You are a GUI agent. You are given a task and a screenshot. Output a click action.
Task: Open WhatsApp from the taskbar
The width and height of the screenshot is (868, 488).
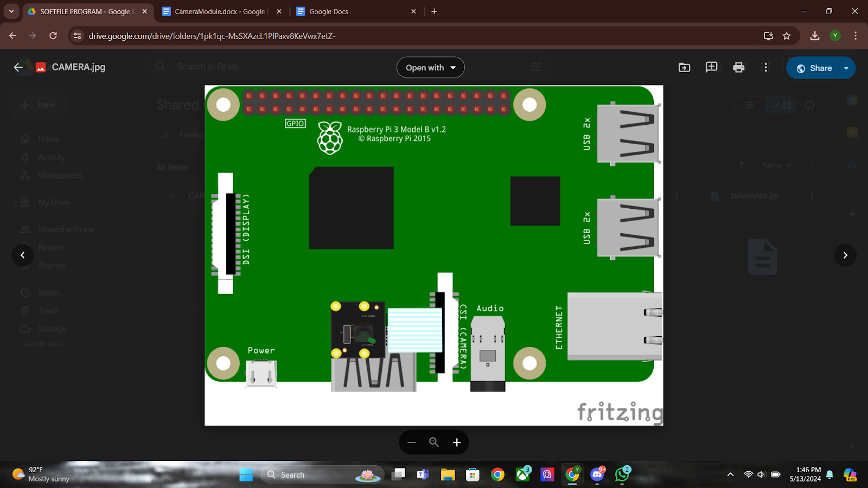click(622, 475)
